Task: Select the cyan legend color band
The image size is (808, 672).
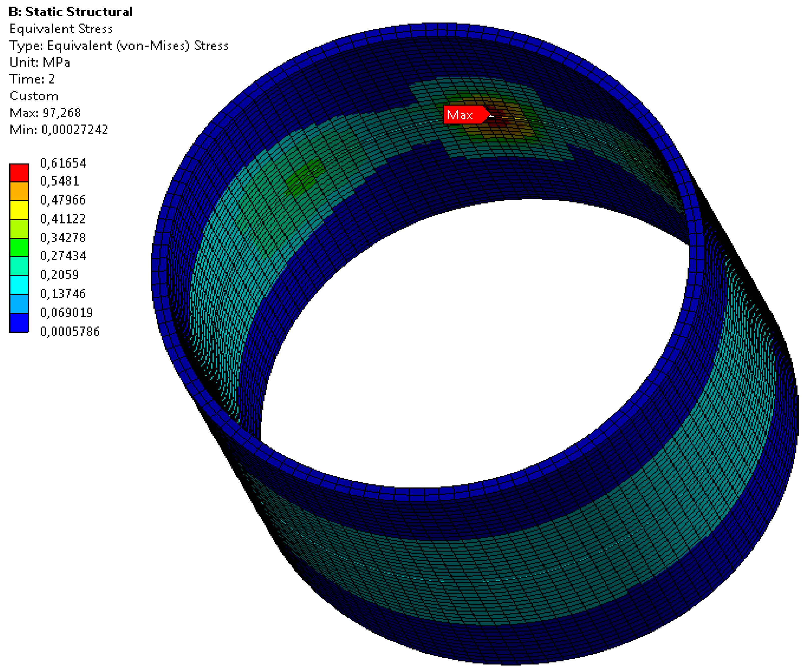Action: [19, 285]
